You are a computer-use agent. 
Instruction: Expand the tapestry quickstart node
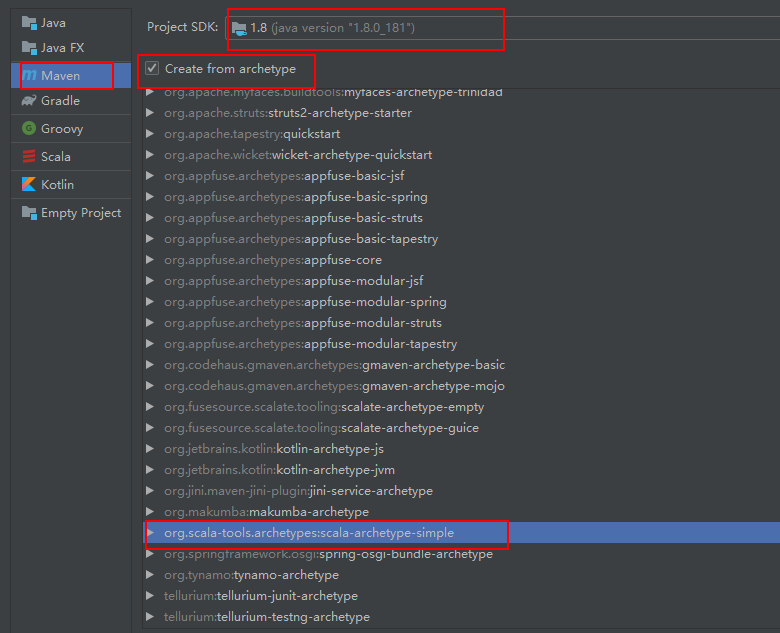(150, 134)
